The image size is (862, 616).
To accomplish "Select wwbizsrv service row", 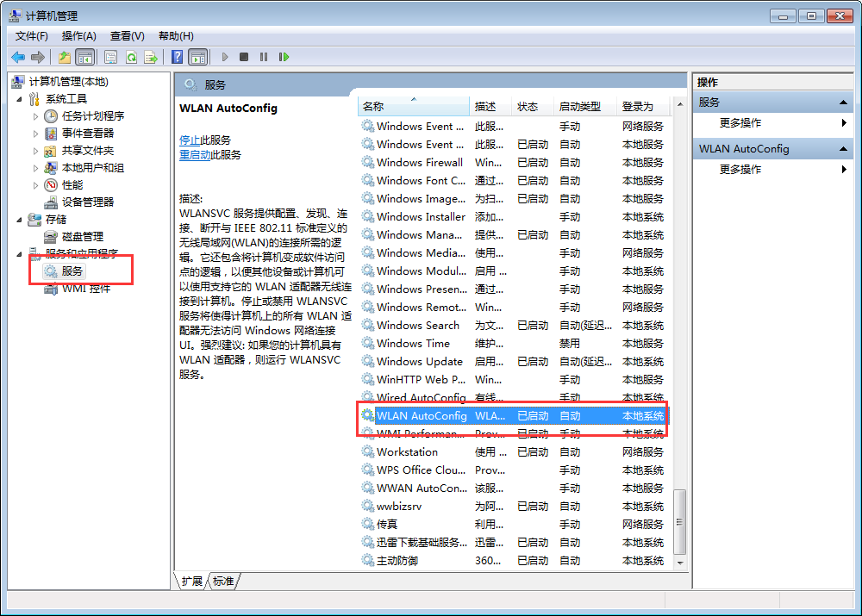I will pos(515,507).
